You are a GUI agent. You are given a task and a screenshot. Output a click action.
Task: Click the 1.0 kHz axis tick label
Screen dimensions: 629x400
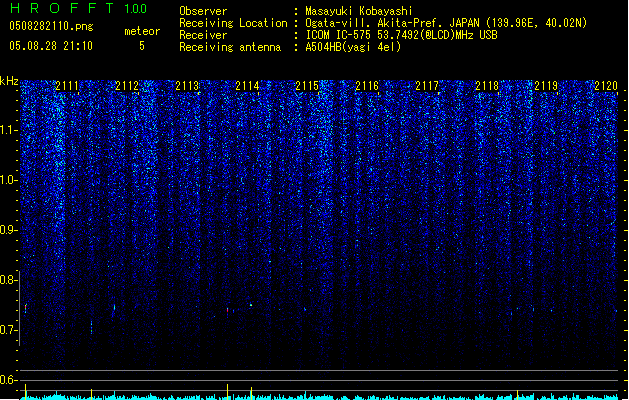pyautogui.click(x=9, y=180)
